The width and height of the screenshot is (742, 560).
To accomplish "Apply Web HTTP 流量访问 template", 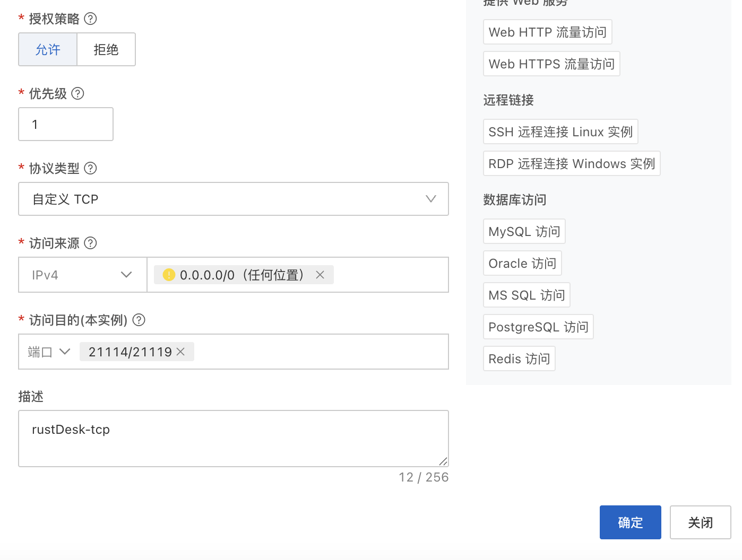I will click(x=548, y=32).
